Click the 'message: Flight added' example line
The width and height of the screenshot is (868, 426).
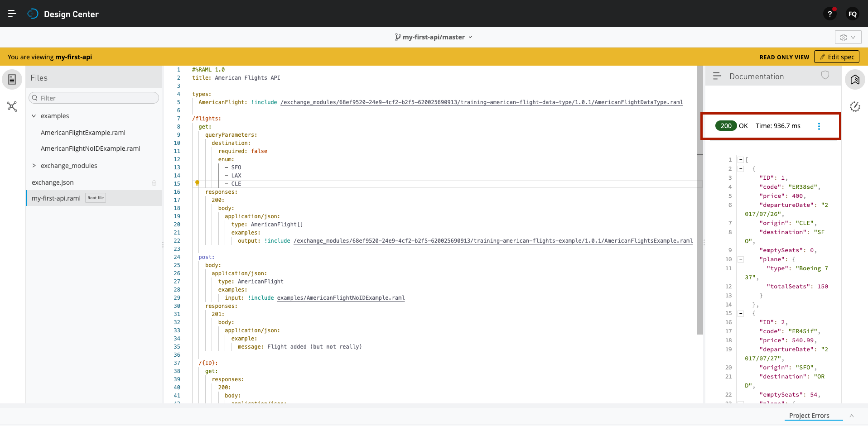[x=299, y=347]
